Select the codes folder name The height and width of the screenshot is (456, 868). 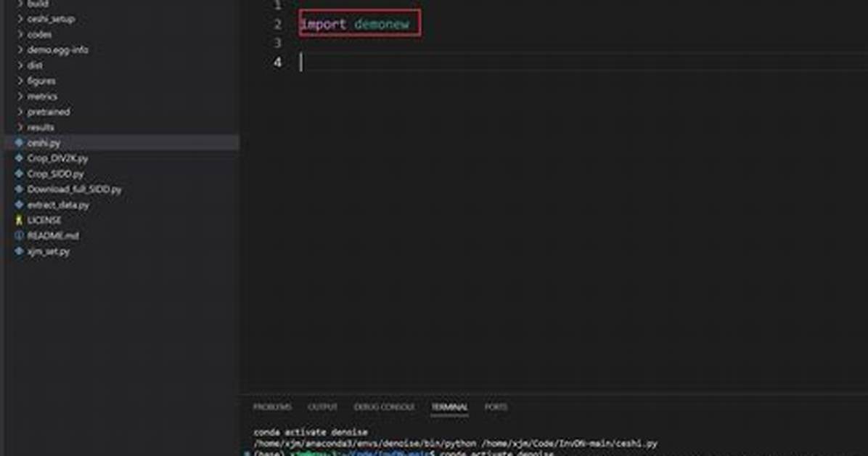(x=39, y=34)
